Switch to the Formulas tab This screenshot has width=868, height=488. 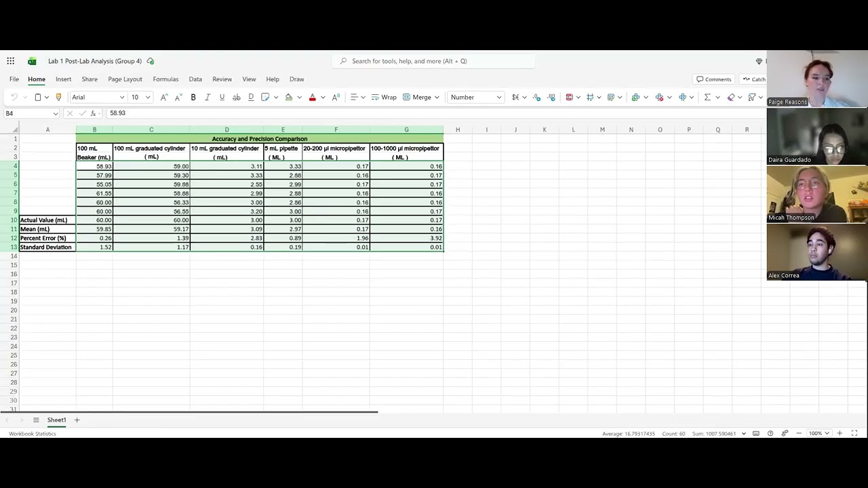coord(165,79)
